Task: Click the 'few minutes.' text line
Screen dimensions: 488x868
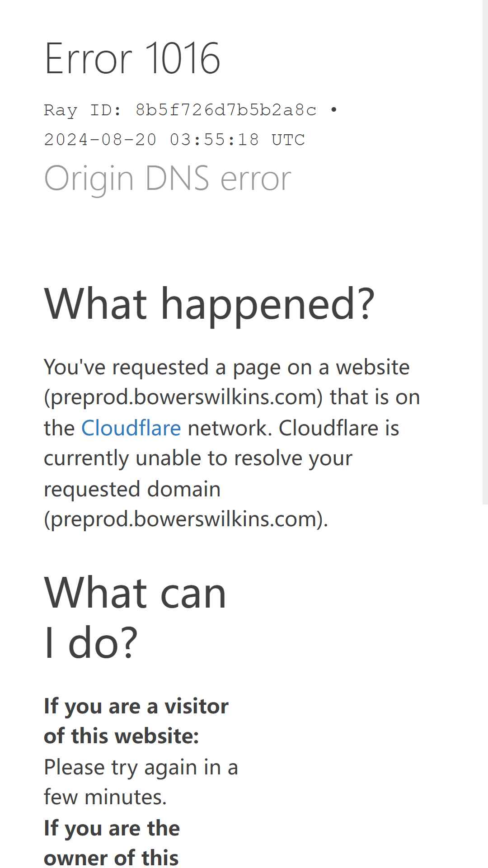Action: point(105,797)
